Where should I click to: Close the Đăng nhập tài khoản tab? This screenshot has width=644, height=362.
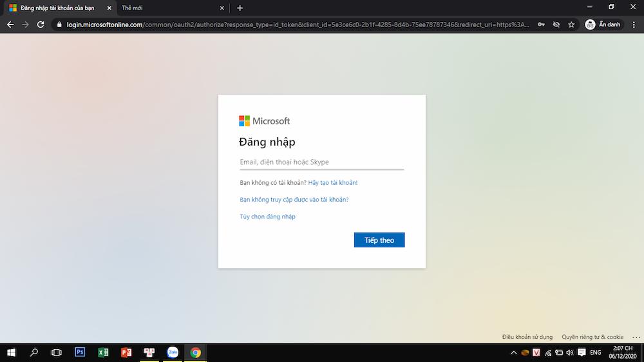coord(109,8)
